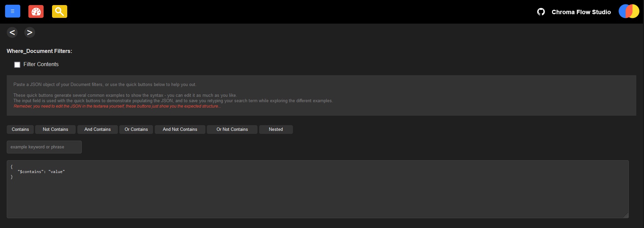Enable the Filter Contents checkbox
The height and width of the screenshot is (228, 644).
[17, 65]
